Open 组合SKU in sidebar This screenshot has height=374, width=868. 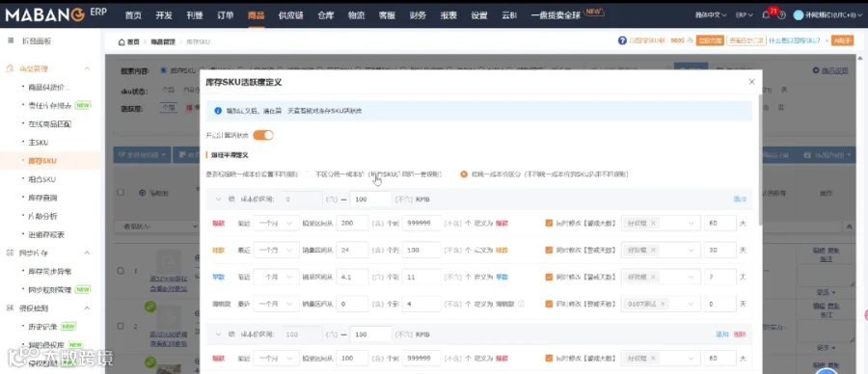coord(42,179)
